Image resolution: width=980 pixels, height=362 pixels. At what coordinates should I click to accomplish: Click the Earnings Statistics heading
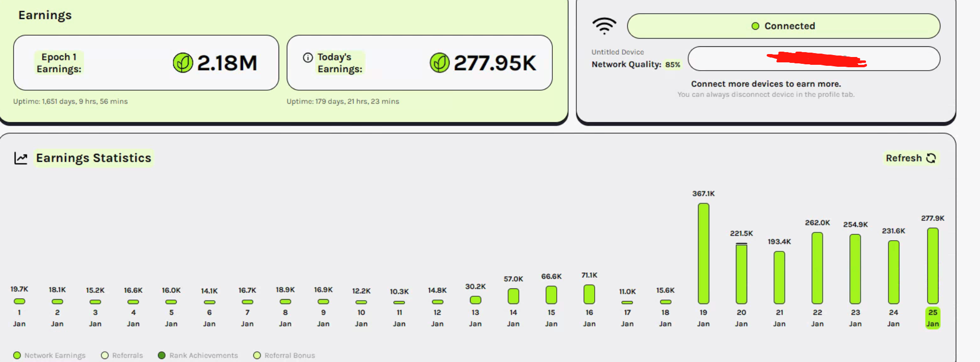tap(94, 158)
